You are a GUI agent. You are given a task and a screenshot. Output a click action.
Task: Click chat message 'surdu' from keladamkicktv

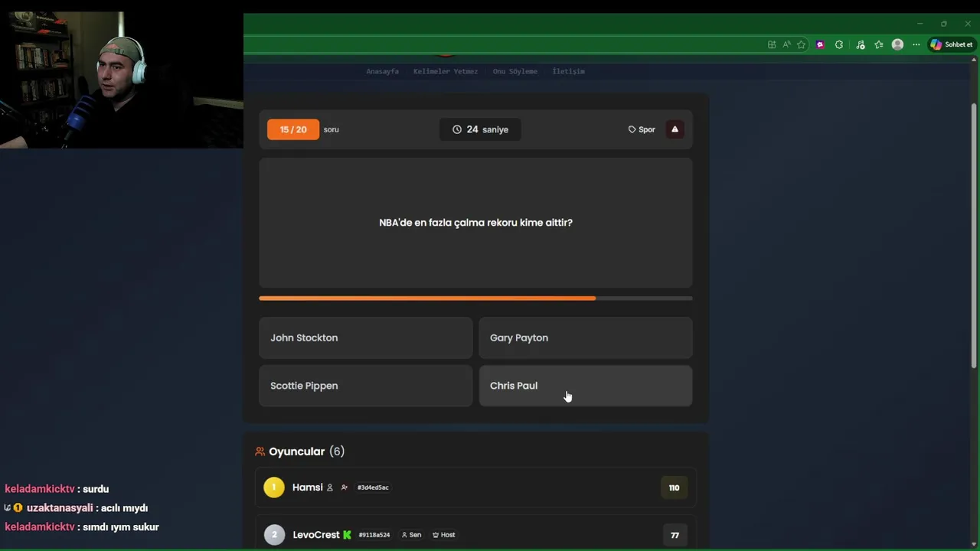click(x=96, y=489)
